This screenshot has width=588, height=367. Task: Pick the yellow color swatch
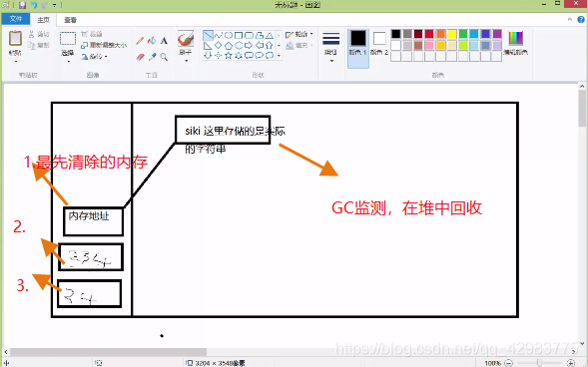(x=452, y=34)
